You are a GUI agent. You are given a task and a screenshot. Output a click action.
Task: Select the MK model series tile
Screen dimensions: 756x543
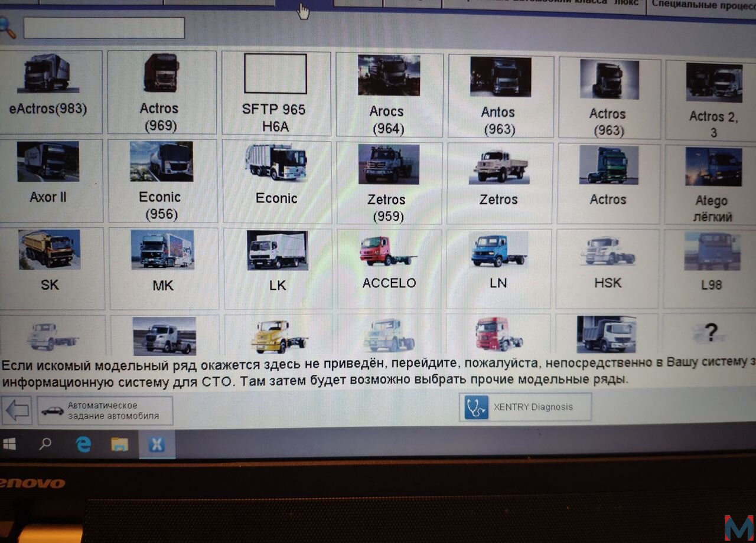coord(164,269)
